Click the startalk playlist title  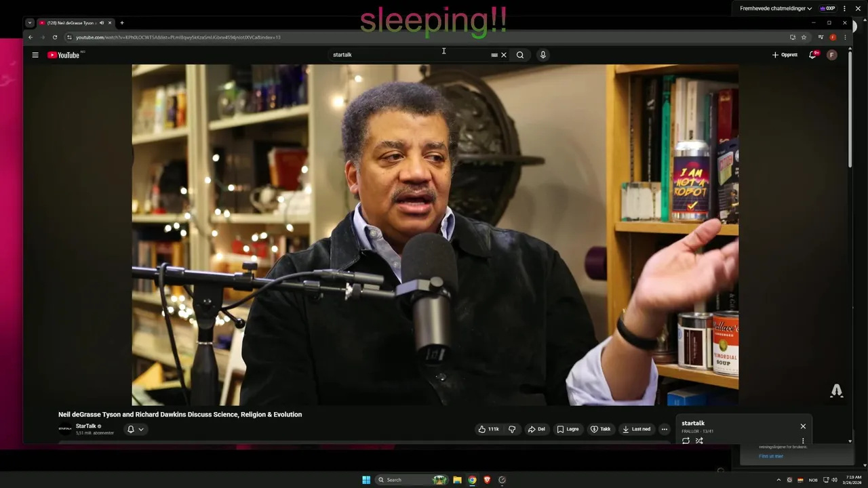coord(693,423)
